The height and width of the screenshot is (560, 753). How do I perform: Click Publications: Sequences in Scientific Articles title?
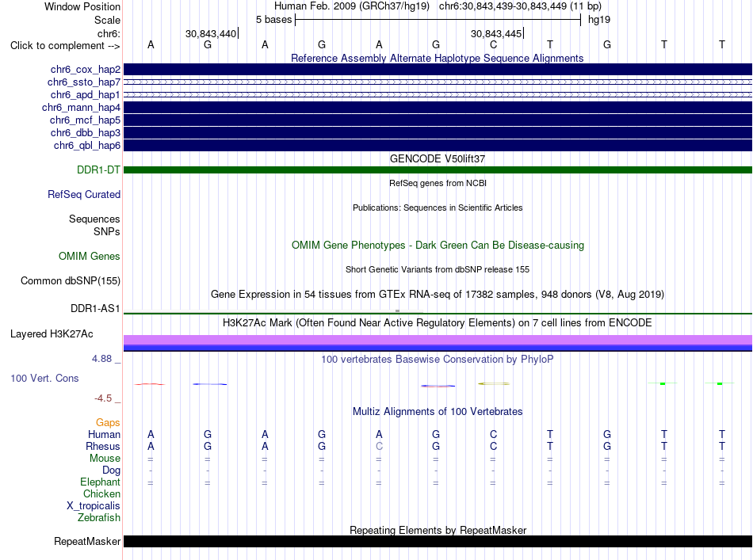tap(438, 208)
